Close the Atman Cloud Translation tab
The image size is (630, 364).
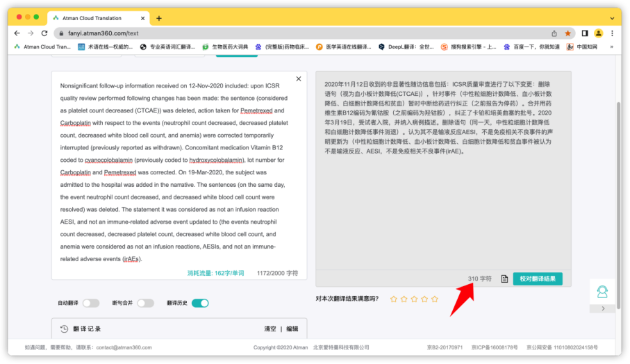pyautogui.click(x=142, y=18)
